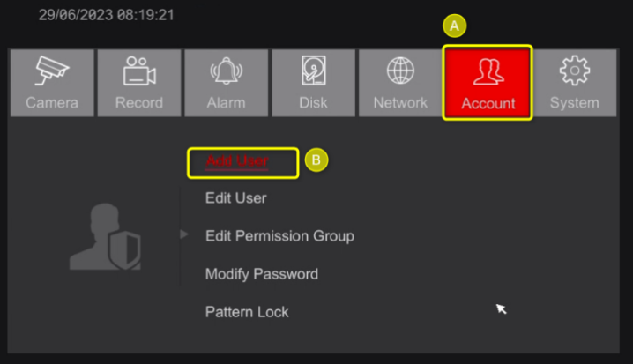This screenshot has width=633, height=364.
Task: Click the 'Camera' text label
Action: pyautogui.click(x=51, y=103)
